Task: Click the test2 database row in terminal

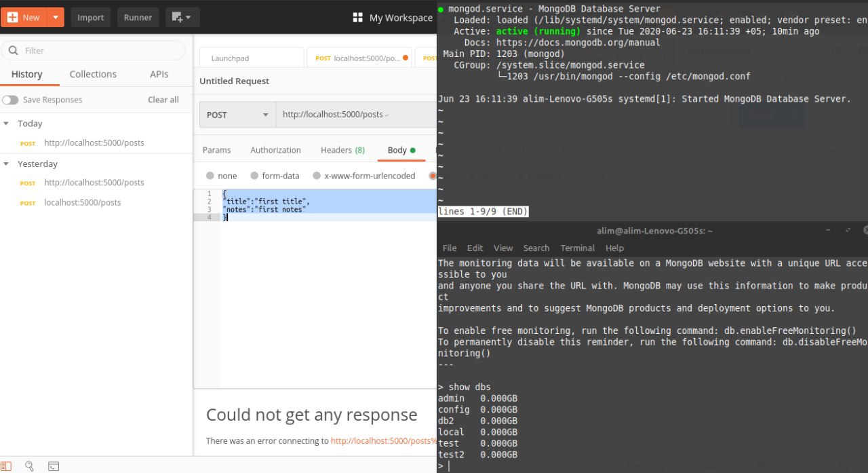Action: (x=477, y=455)
